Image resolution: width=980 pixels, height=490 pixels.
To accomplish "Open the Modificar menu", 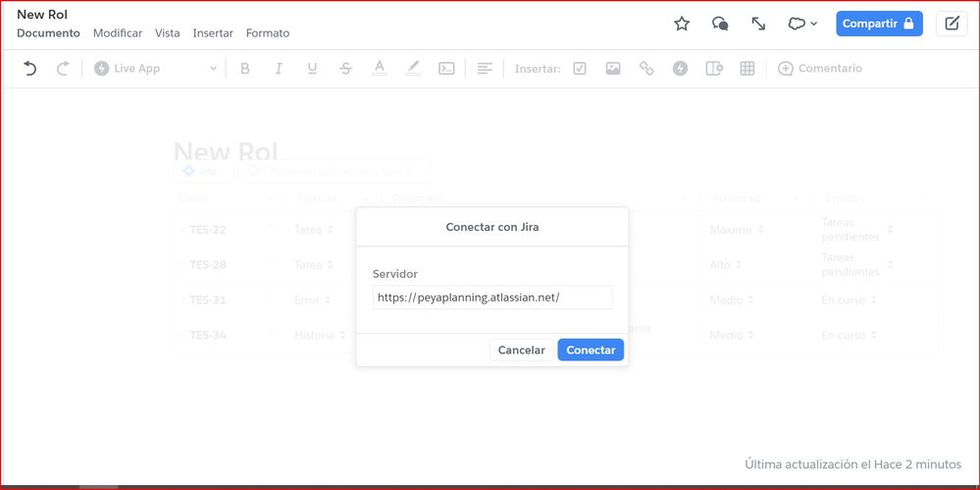I will point(118,33).
